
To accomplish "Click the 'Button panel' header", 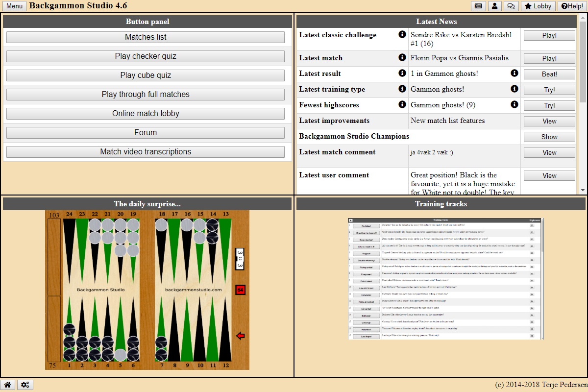I will (x=147, y=22).
